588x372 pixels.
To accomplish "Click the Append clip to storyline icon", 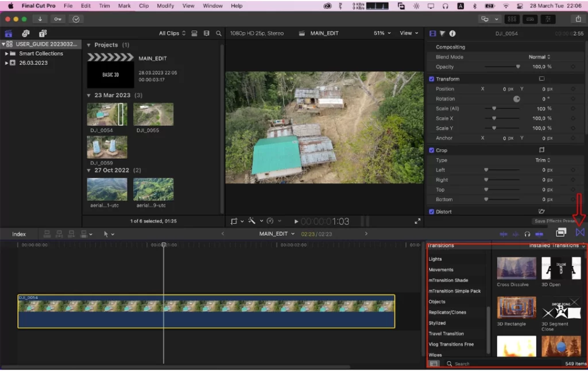I will pyautogui.click(x=71, y=234).
